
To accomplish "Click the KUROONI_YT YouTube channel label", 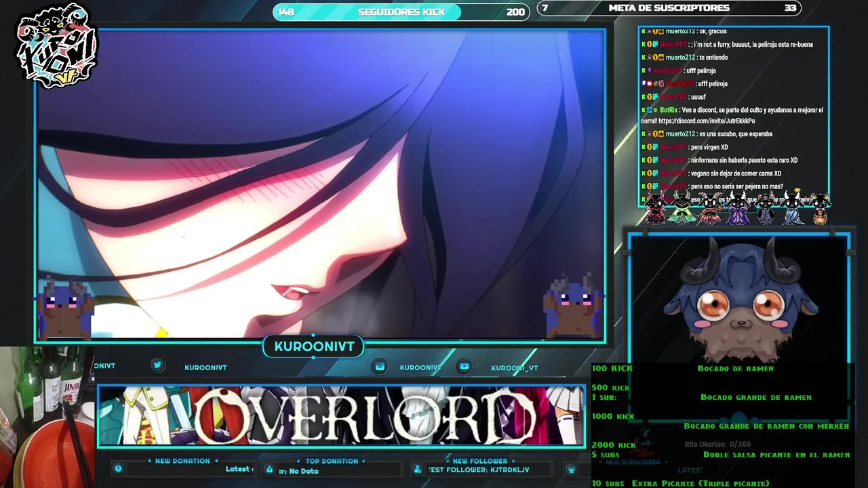I will pyautogui.click(x=515, y=368).
